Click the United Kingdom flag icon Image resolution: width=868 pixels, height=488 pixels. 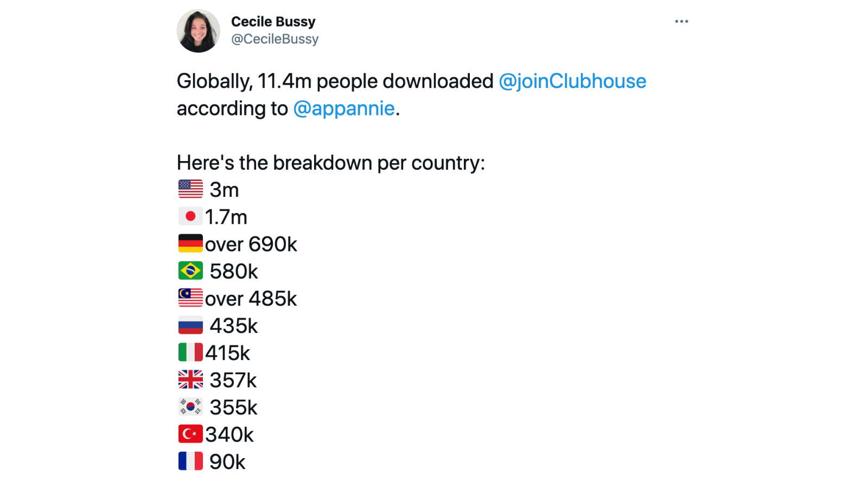(x=190, y=380)
